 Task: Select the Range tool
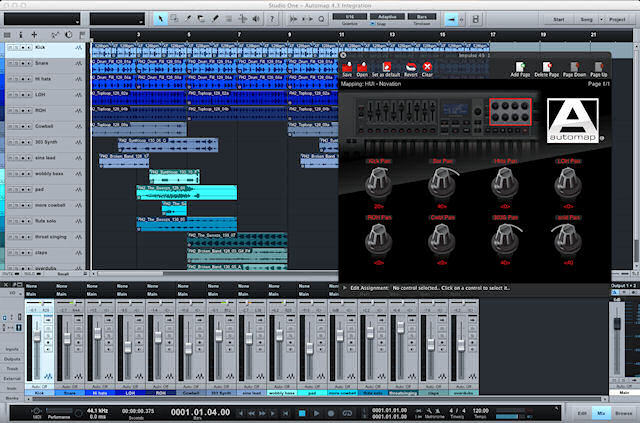174,19
